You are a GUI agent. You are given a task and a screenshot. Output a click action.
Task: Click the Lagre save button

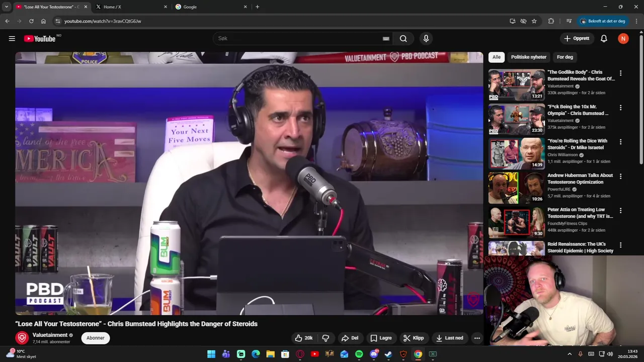click(x=381, y=338)
